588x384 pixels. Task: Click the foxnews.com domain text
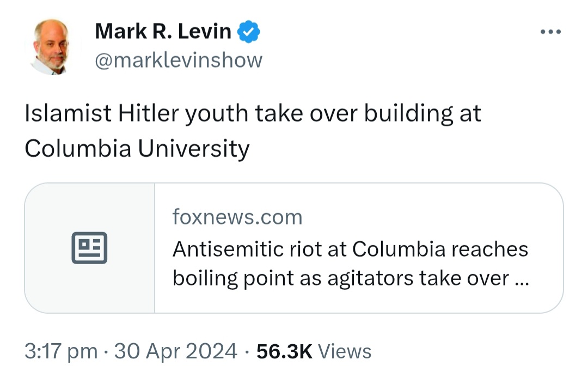(x=237, y=217)
